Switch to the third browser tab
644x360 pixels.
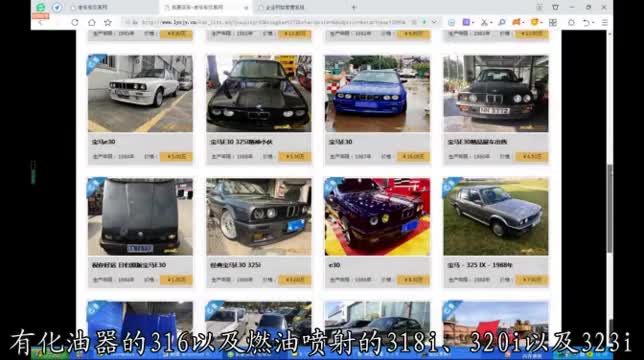tap(300, 7)
